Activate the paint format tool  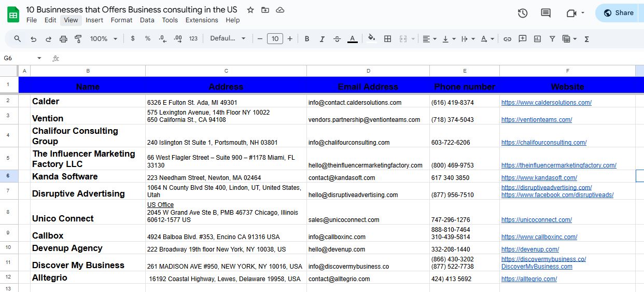(x=78, y=39)
